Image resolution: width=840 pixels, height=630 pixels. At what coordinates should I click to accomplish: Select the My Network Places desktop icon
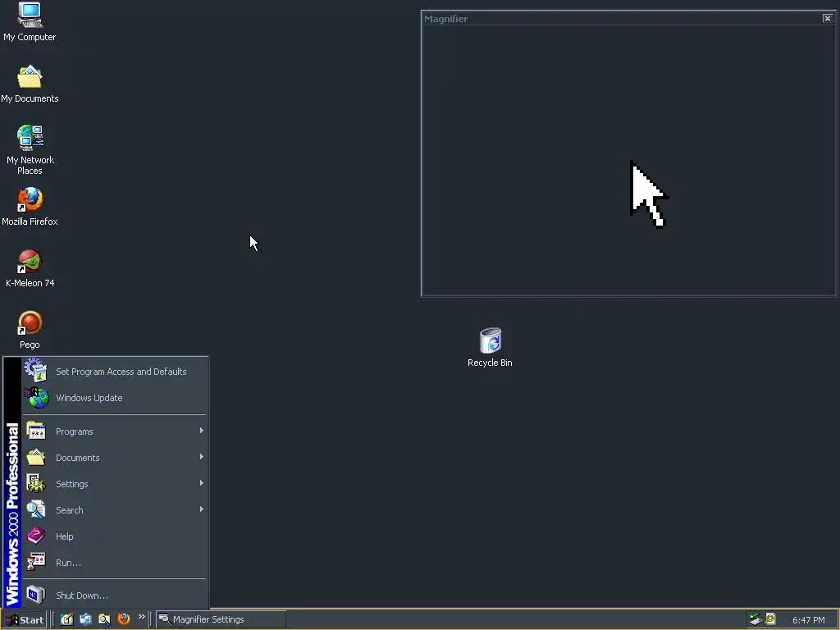coord(30,150)
